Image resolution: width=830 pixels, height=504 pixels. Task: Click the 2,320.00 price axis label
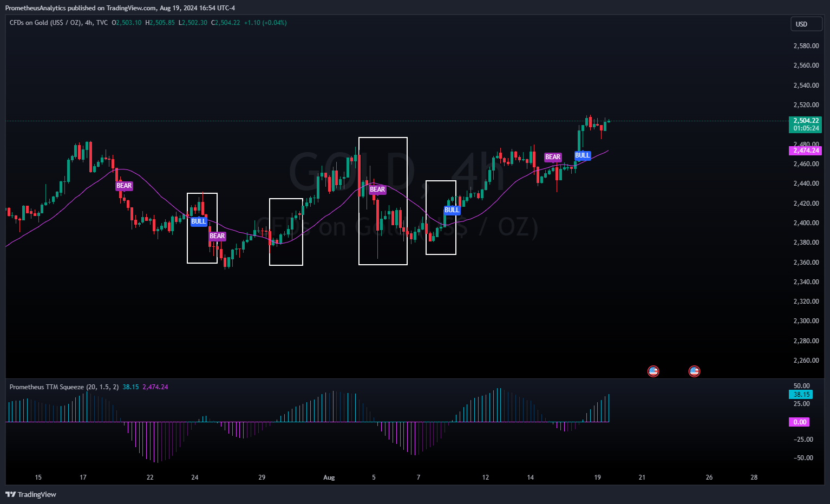[x=806, y=302]
